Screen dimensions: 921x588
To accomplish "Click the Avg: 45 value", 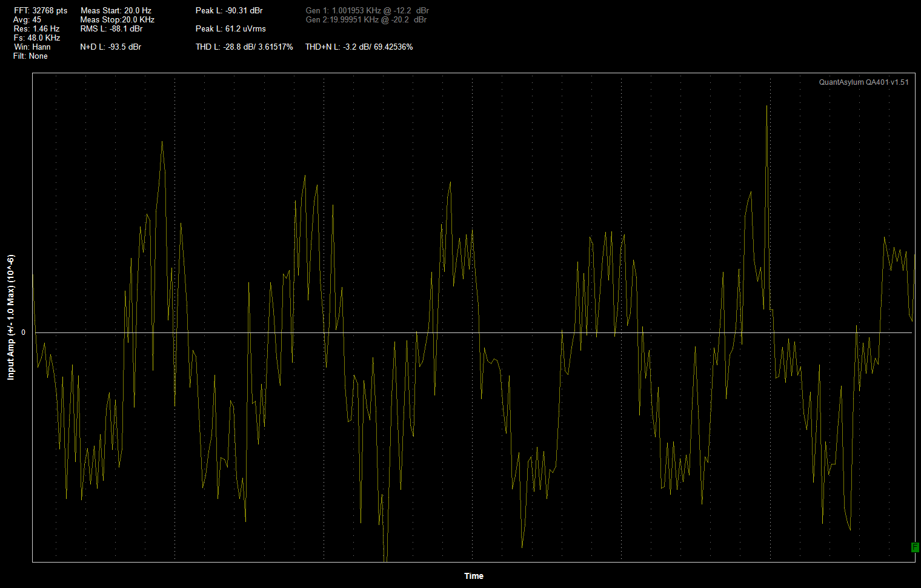I will (x=27, y=20).
